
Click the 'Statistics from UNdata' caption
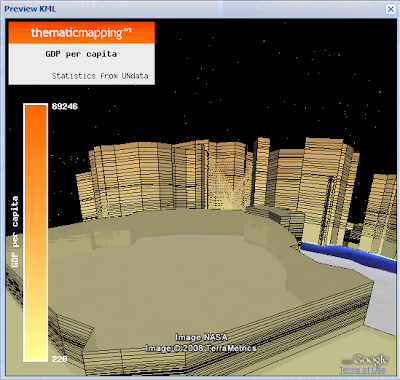point(100,76)
